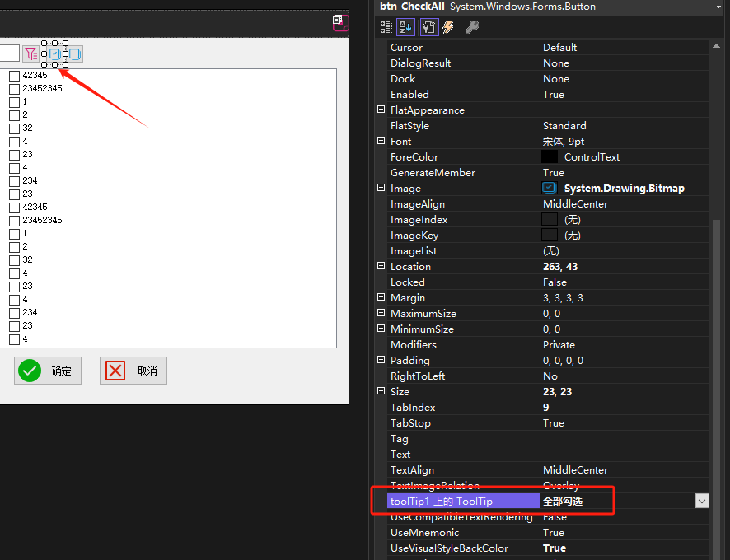Click the 确定 confirm button
730x560 pixels.
(x=48, y=371)
